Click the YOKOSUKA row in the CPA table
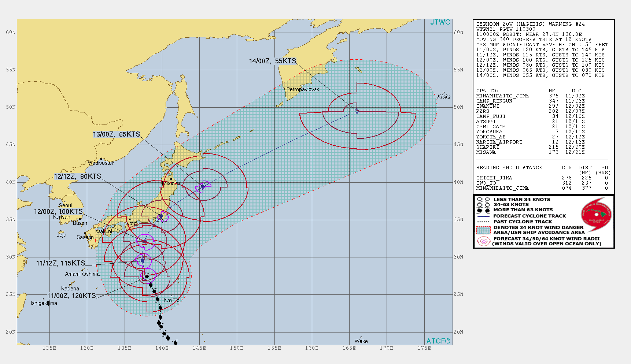The image size is (631, 364). click(530, 132)
